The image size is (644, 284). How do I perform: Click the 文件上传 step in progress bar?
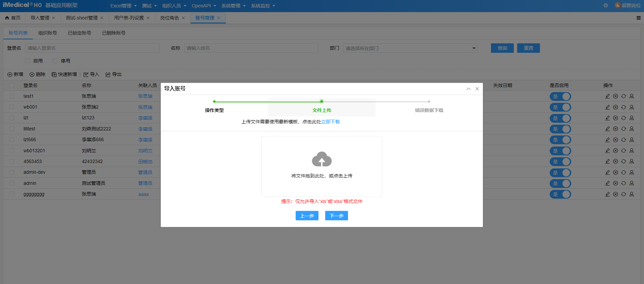322,110
